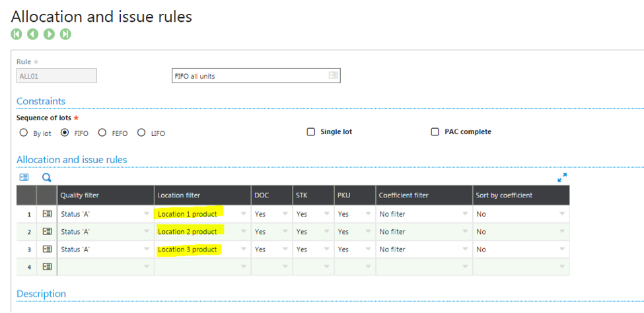Enable the PAC complete checkbox
This screenshot has height=313, width=644.
pos(435,132)
